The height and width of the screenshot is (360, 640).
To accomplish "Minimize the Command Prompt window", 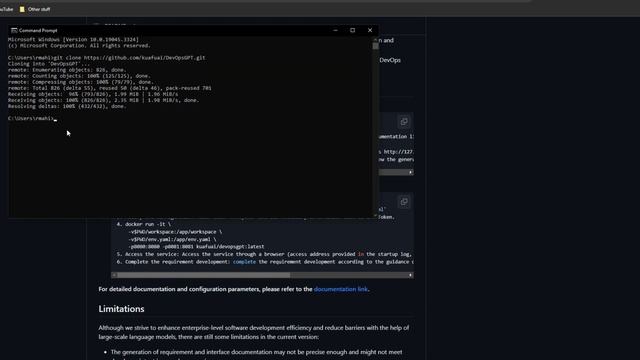I will click(336, 30).
